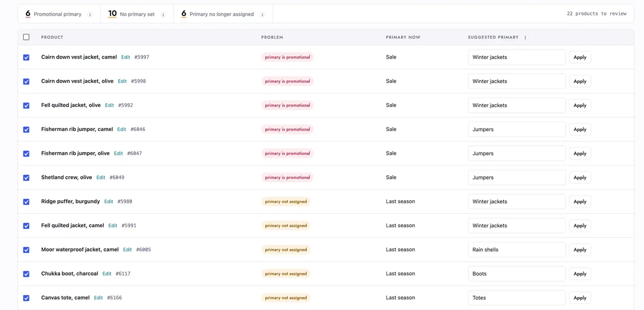Uncheck Fell quilted jacket, olive row
The height and width of the screenshot is (310, 644).
[x=26, y=106]
